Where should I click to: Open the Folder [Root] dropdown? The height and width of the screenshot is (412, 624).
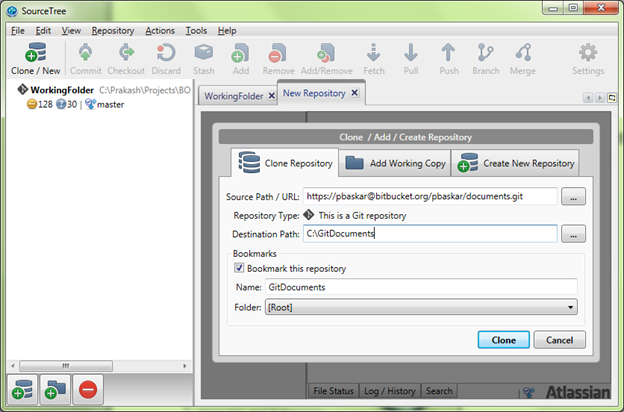pyautogui.click(x=421, y=307)
